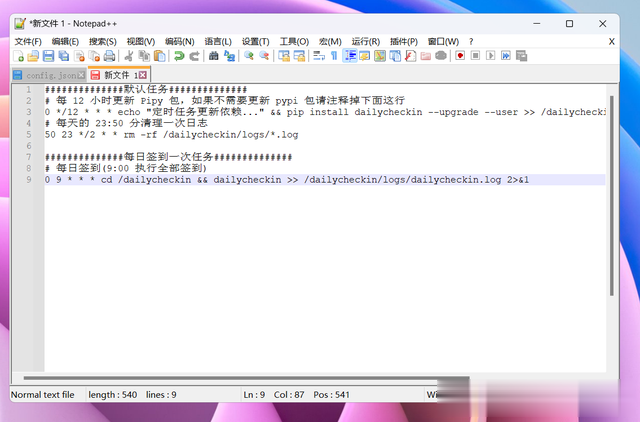Screen dimensions: 640x422
Task: Click the Notepad++ title bar app icon
Action: pos(20,24)
